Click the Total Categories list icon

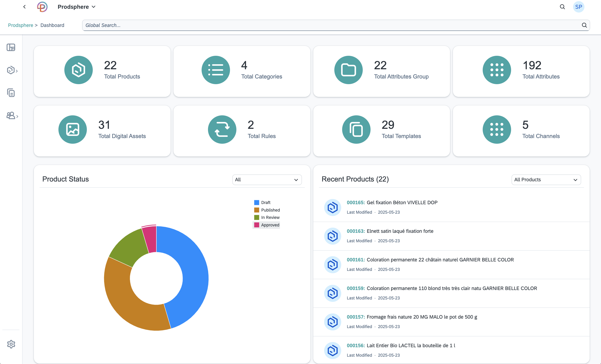pyautogui.click(x=216, y=70)
